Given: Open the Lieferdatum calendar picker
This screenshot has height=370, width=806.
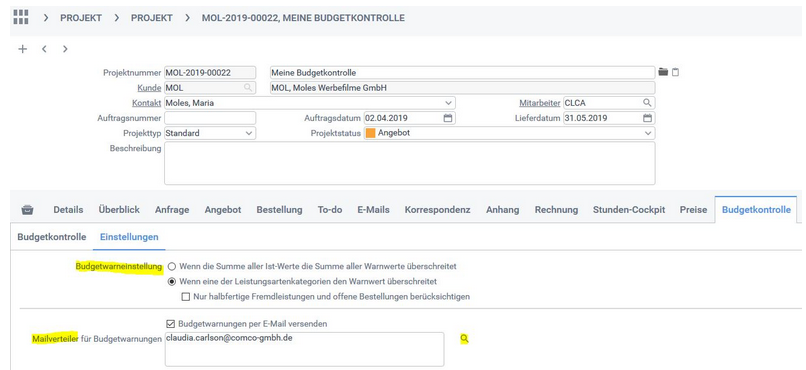Looking at the screenshot, I should tap(648, 118).
